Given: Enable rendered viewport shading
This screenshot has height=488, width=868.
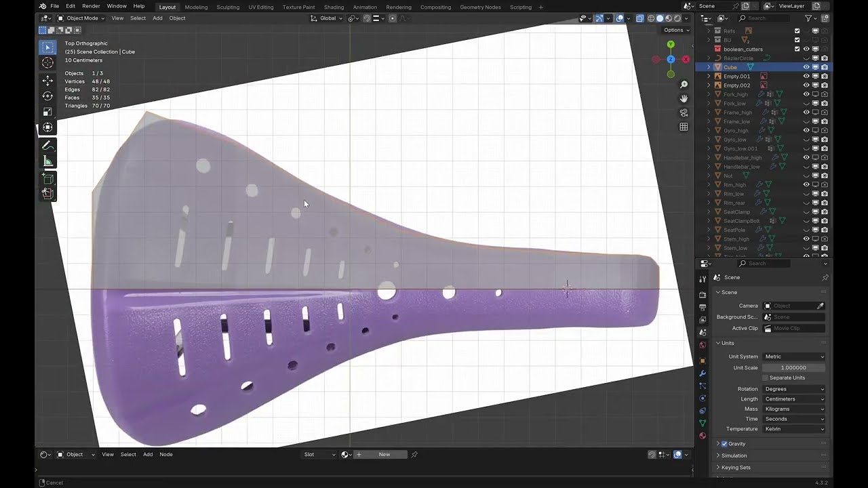Looking at the screenshot, I should point(677,18).
